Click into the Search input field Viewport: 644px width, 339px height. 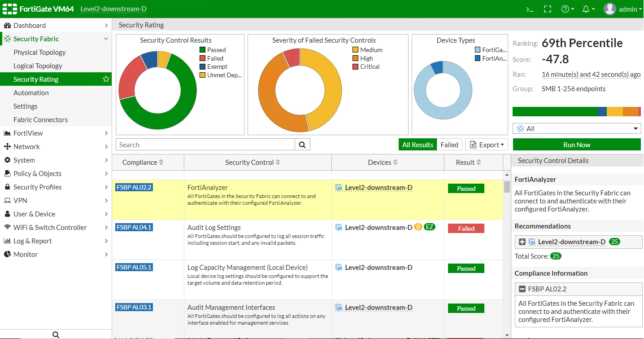(x=205, y=145)
